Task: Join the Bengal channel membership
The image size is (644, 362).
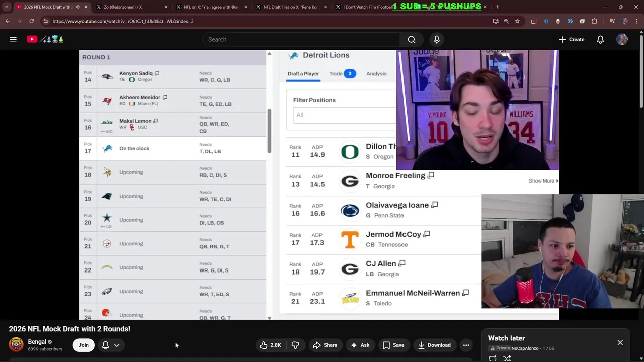Action: point(84,345)
